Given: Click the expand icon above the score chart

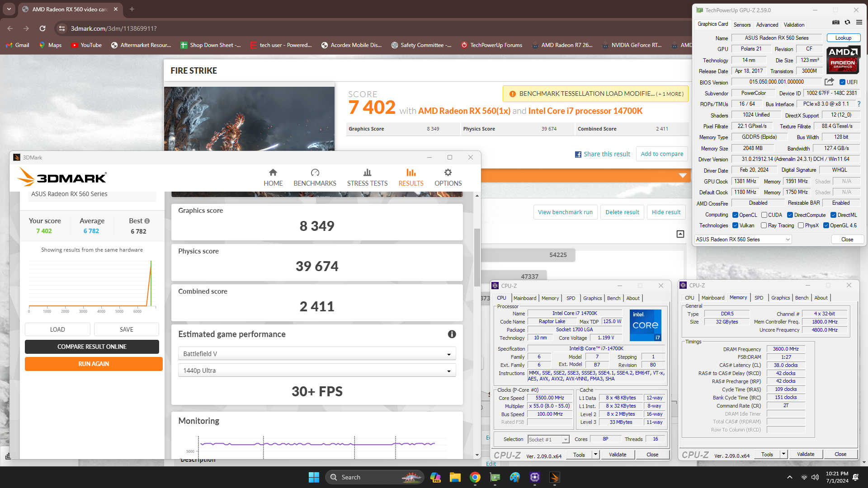Looking at the screenshot, I should pyautogui.click(x=680, y=234).
